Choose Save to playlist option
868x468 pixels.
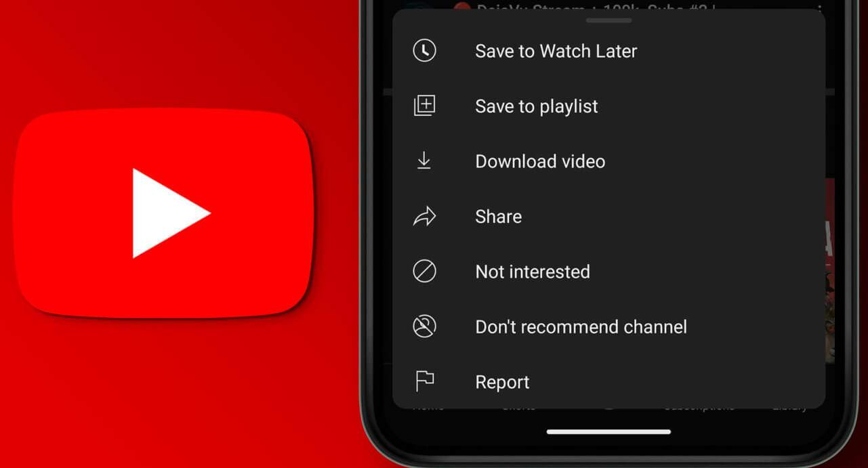pos(537,106)
